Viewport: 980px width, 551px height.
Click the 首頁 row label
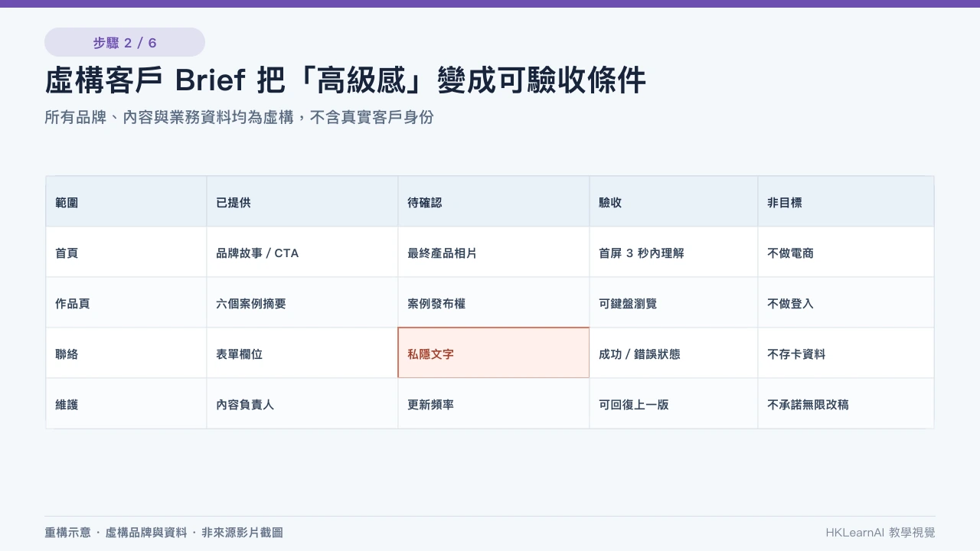(126, 253)
